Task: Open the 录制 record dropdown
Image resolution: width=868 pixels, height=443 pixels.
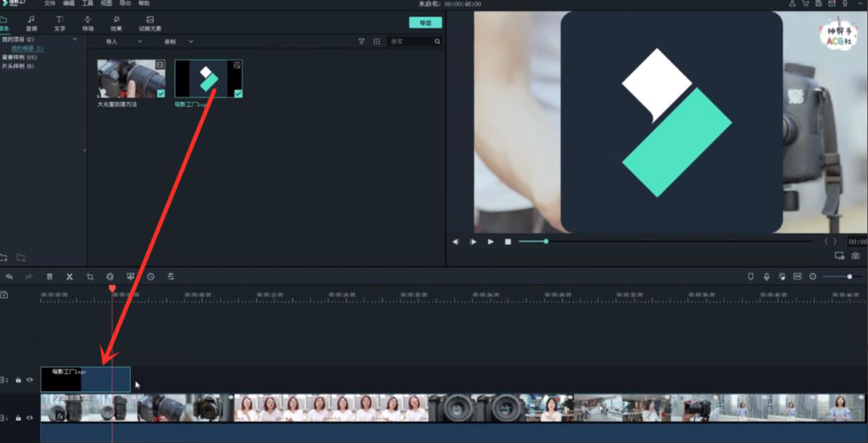Action: 179,41
